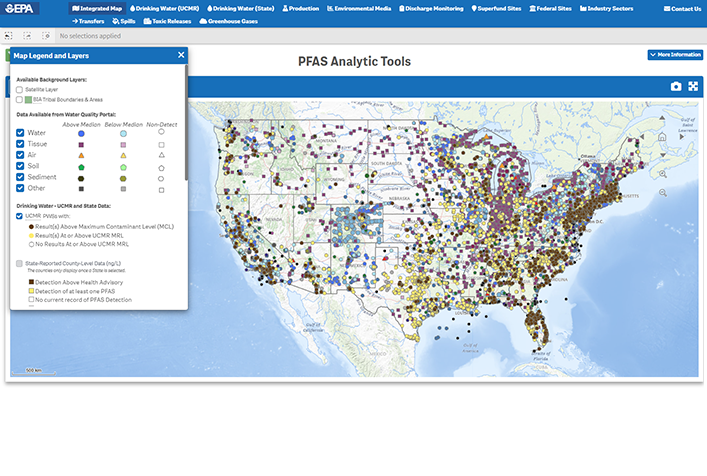This screenshot has width=707, height=476.
Task: Expand the map to full screen
Action: [x=692, y=87]
